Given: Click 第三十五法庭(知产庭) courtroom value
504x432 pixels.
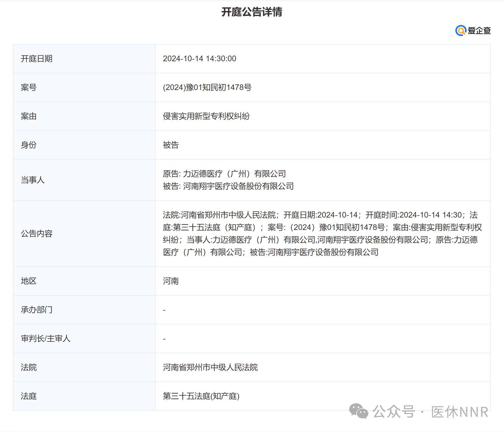Looking at the screenshot, I should point(201,396).
